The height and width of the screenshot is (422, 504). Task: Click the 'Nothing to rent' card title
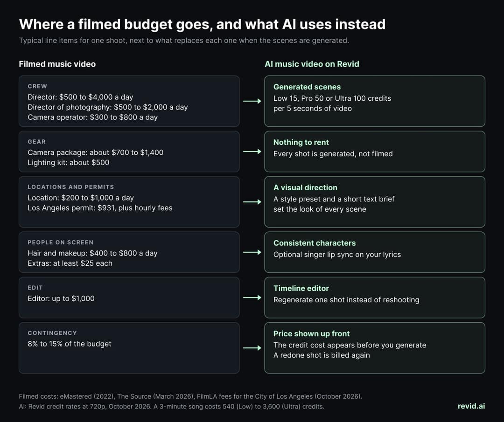pyautogui.click(x=301, y=142)
